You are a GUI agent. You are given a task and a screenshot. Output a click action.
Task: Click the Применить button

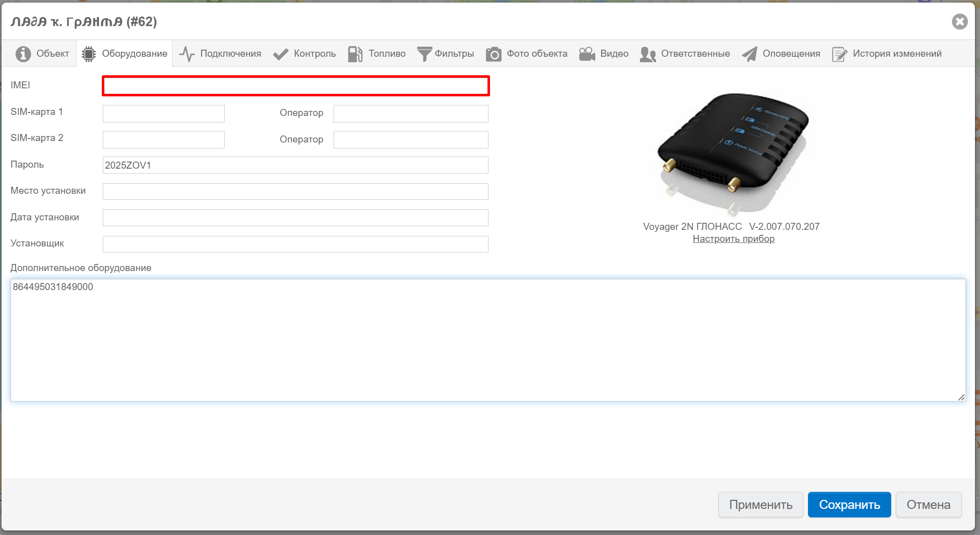point(760,504)
